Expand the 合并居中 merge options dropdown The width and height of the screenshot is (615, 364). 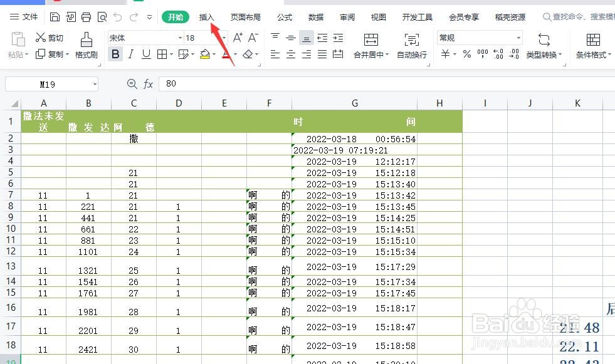tap(387, 54)
